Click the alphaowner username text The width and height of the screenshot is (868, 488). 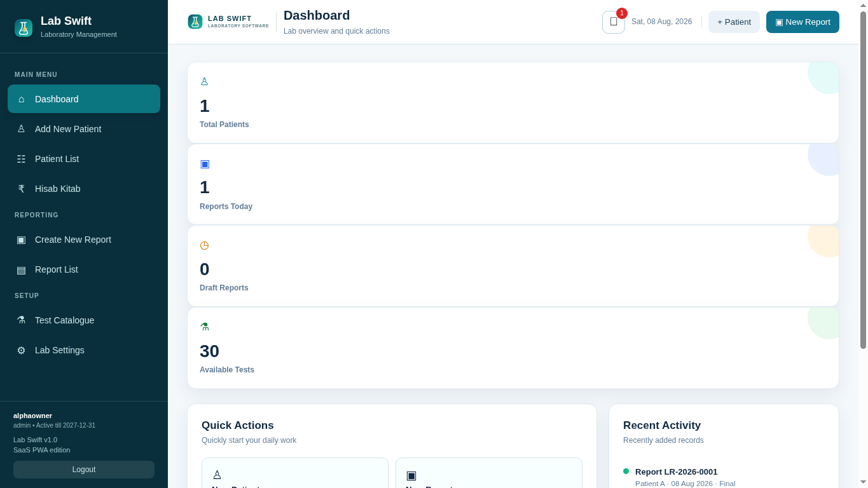pyautogui.click(x=32, y=416)
